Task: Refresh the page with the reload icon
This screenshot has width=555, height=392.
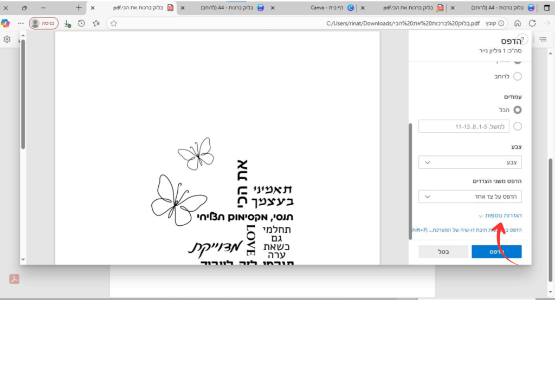Action: (x=532, y=23)
